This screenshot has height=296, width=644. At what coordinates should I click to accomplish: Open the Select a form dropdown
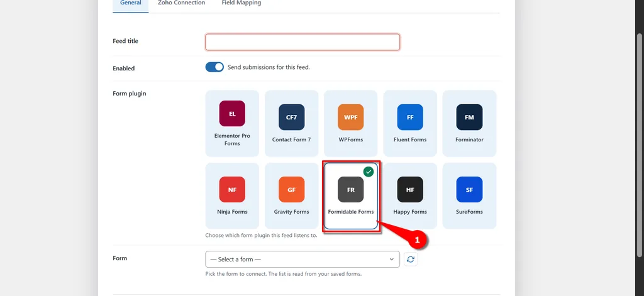(x=303, y=260)
